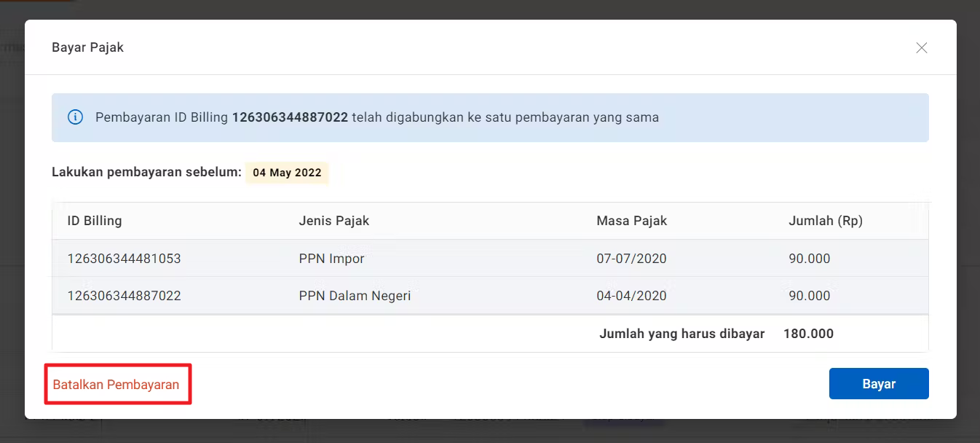
Task: Click the info icon in the blue banner
Action: [75, 117]
